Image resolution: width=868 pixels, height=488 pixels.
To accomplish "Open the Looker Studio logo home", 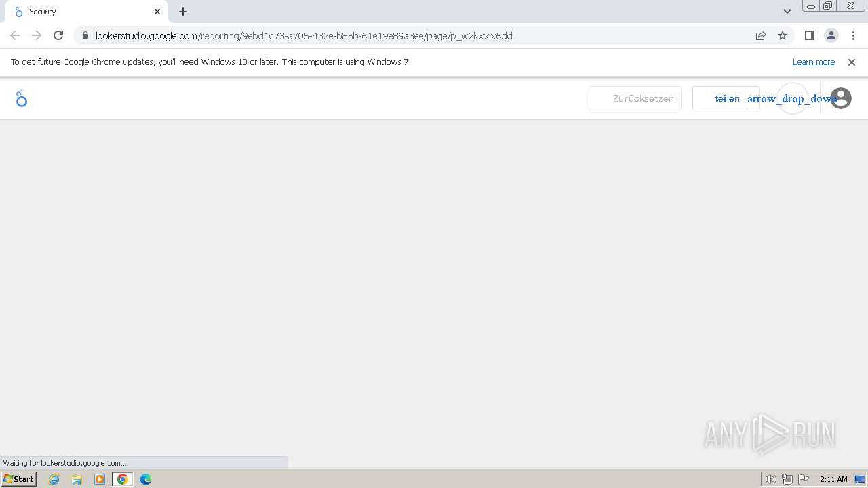I will pos(21,99).
